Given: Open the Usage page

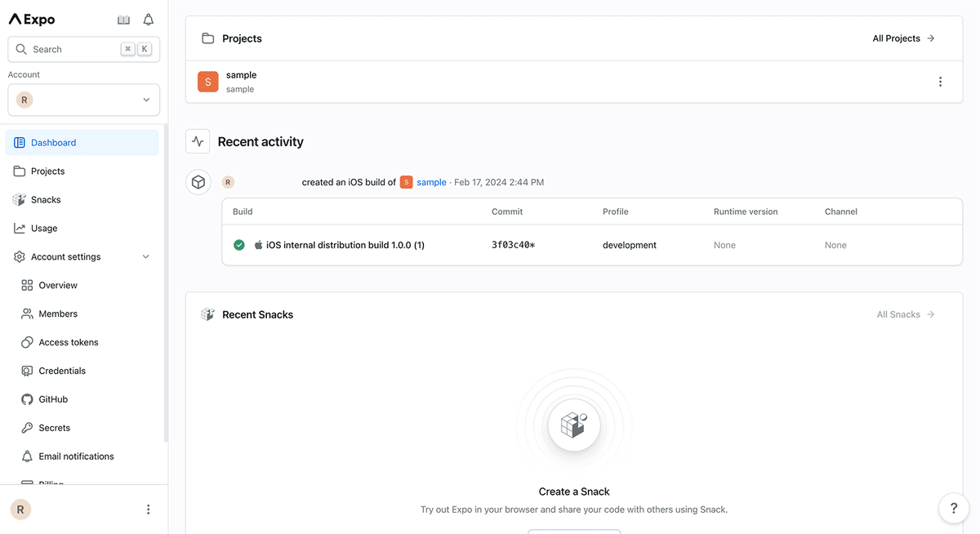Looking at the screenshot, I should click(44, 229).
